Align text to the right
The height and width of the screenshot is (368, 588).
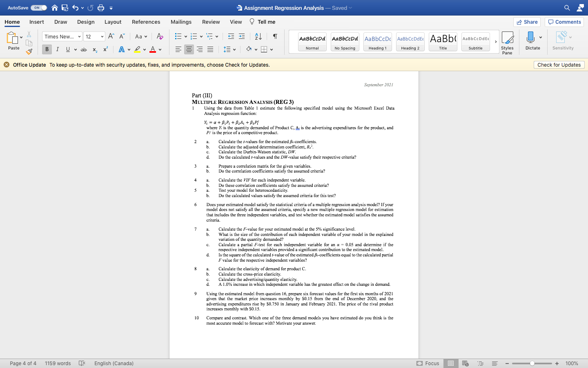tap(200, 49)
